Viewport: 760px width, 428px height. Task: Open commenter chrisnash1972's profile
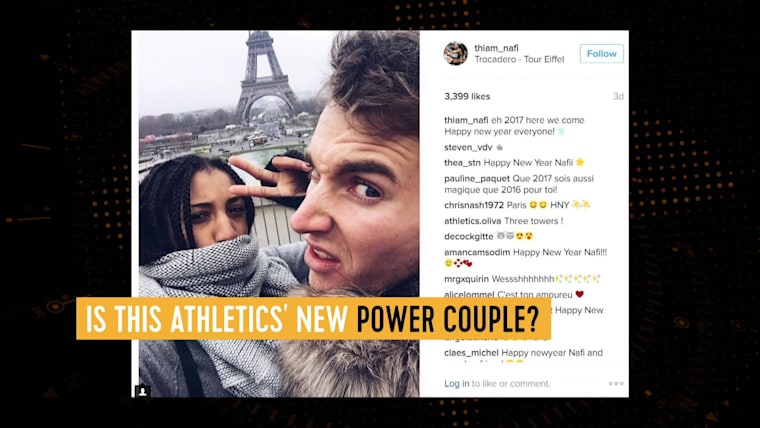coord(474,205)
